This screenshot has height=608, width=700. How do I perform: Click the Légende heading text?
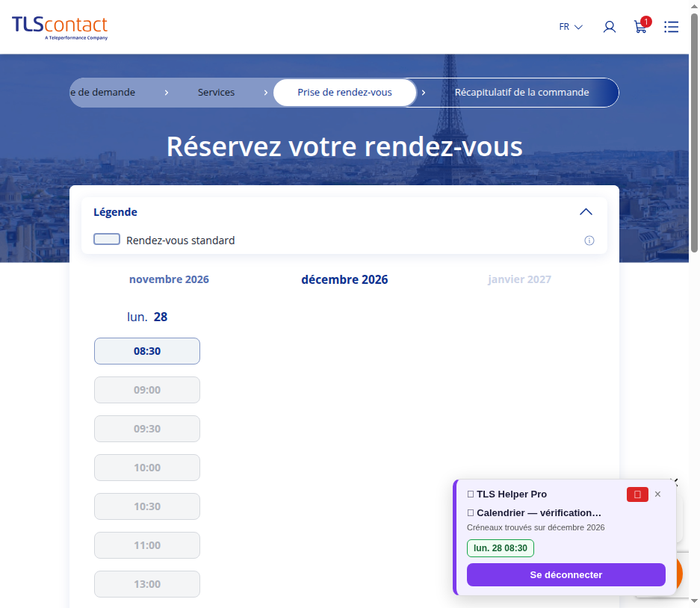115,212
